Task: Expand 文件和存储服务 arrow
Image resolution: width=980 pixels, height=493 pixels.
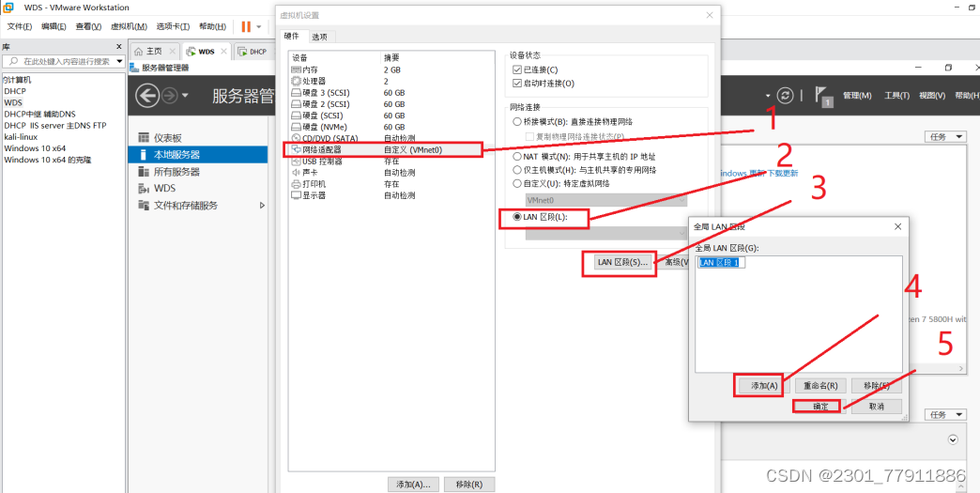Action: pos(263,205)
